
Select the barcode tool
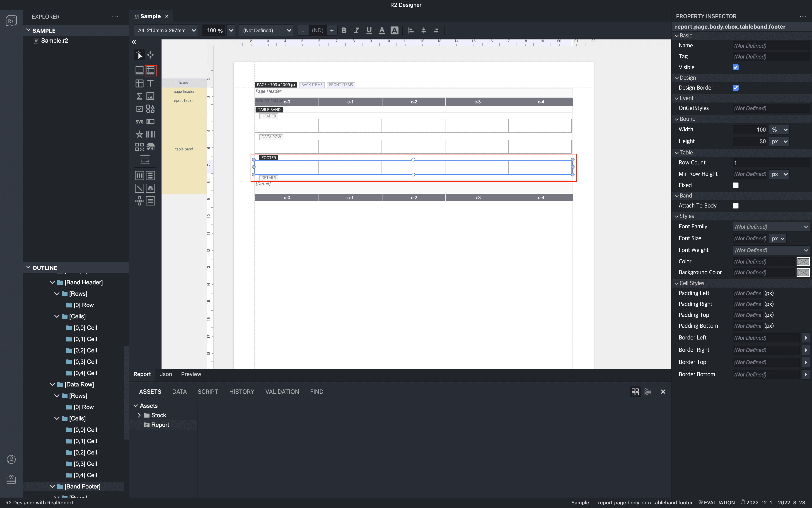(x=150, y=134)
